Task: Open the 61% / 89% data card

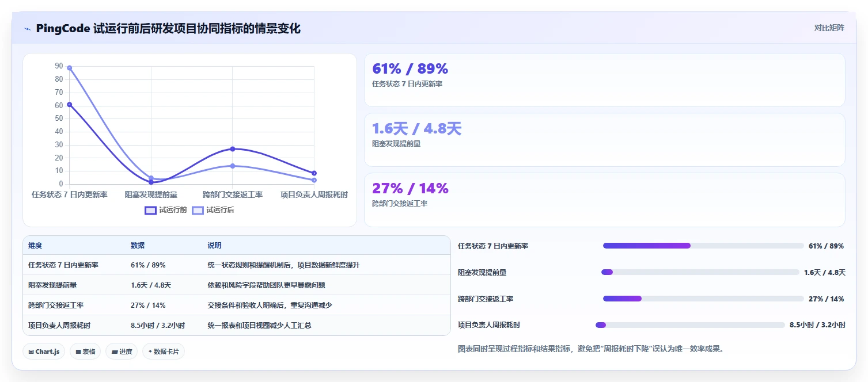Action: click(604, 80)
